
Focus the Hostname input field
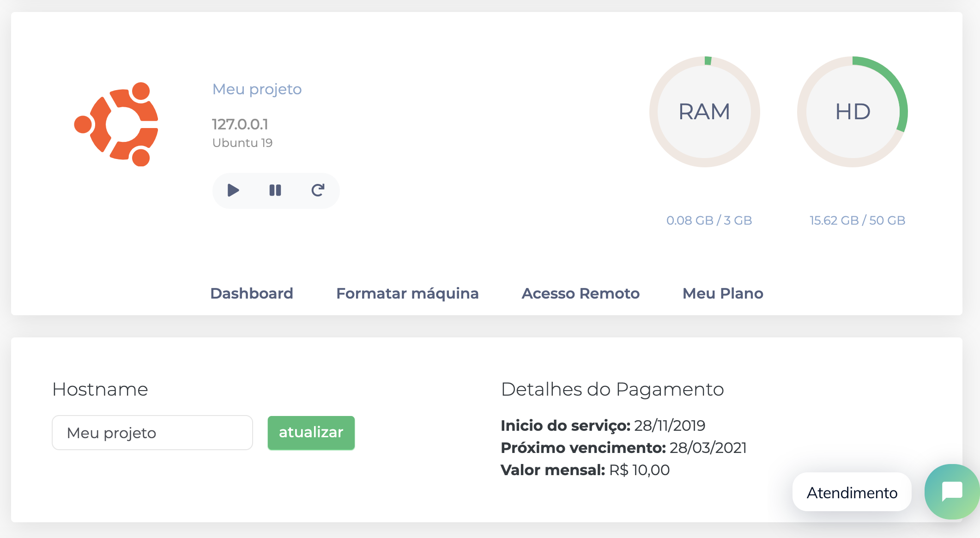tap(152, 433)
